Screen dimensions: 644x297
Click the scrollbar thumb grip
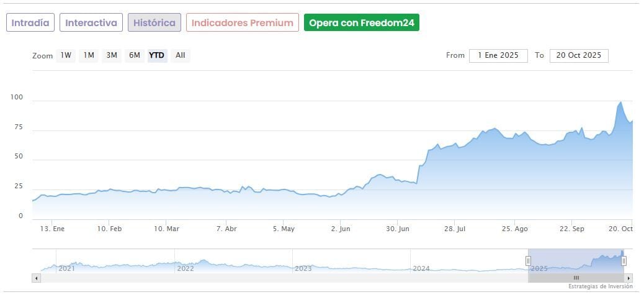pos(576,278)
